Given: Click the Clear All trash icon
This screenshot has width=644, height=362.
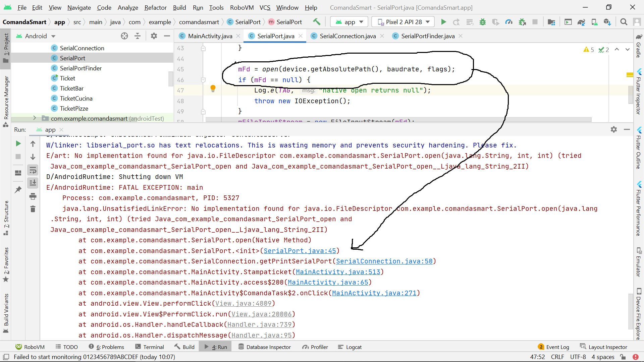Looking at the screenshot, I should pyautogui.click(x=33, y=209).
